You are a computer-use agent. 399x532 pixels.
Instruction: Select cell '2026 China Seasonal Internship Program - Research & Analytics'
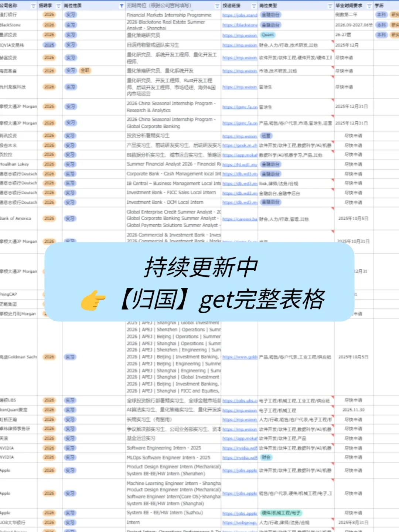pyautogui.click(x=173, y=107)
